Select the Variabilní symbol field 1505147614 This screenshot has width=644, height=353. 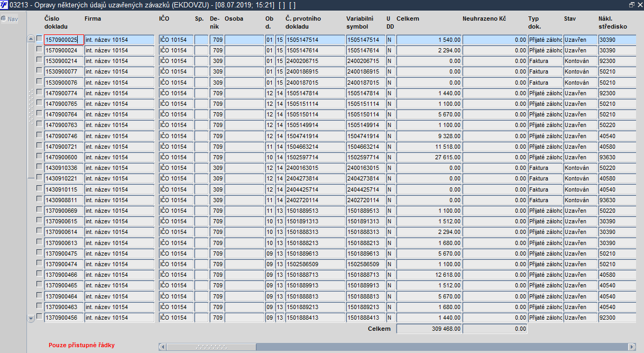pyautogui.click(x=366, y=50)
